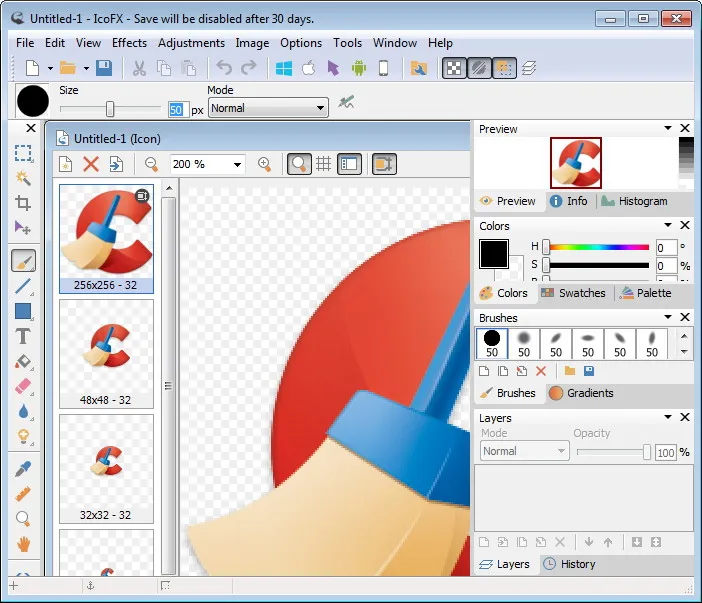Switch to the History tab
The height and width of the screenshot is (603, 702).
coord(569,564)
